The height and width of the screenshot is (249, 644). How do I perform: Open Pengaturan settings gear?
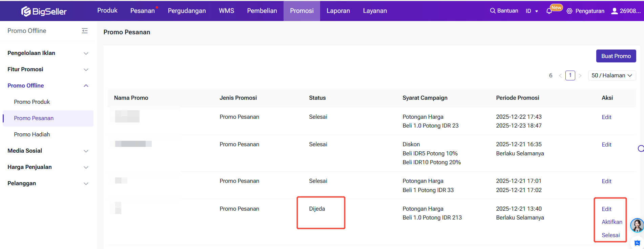[569, 11]
